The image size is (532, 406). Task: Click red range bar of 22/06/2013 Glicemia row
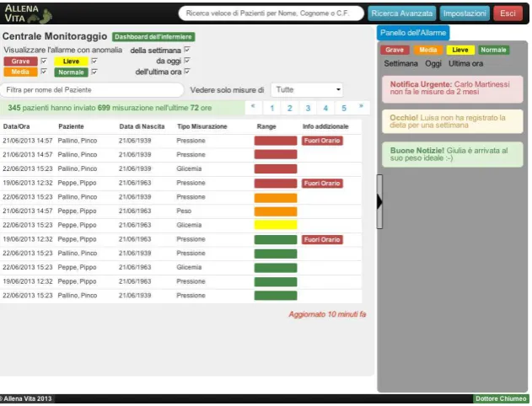pyautogui.click(x=276, y=168)
